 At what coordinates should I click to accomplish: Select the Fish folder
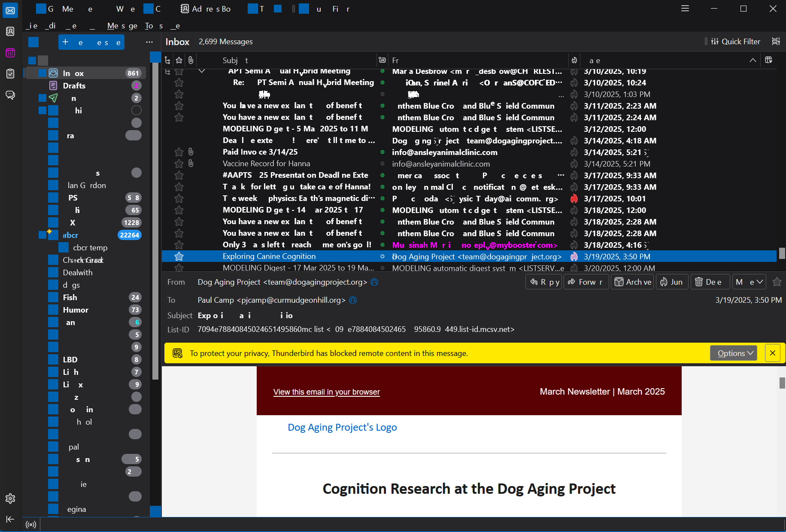(86, 297)
